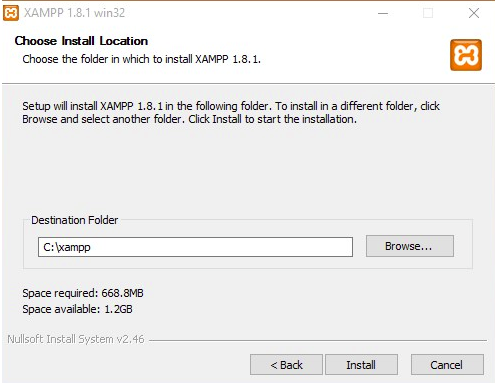Cancel the XAMPP setup
This screenshot has width=495, height=383.
click(447, 365)
